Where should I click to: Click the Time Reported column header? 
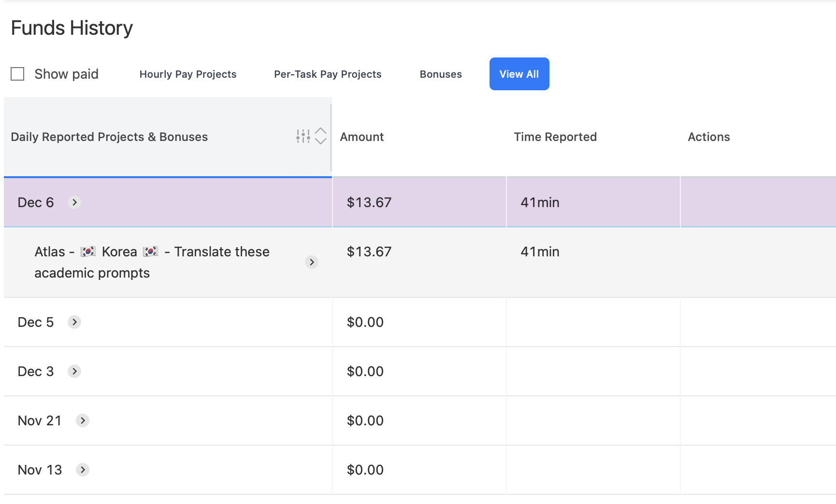pyautogui.click(x=555, y=137)
